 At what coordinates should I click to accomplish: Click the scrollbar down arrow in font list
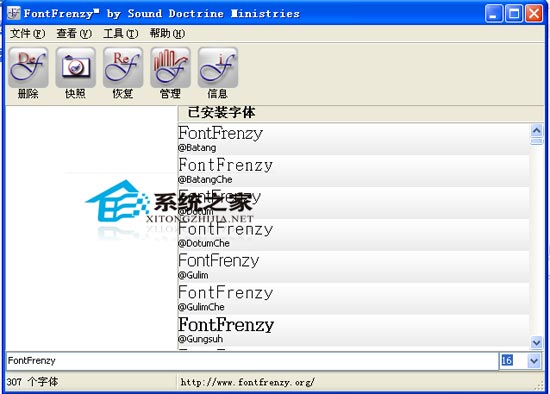coord(536,342)
